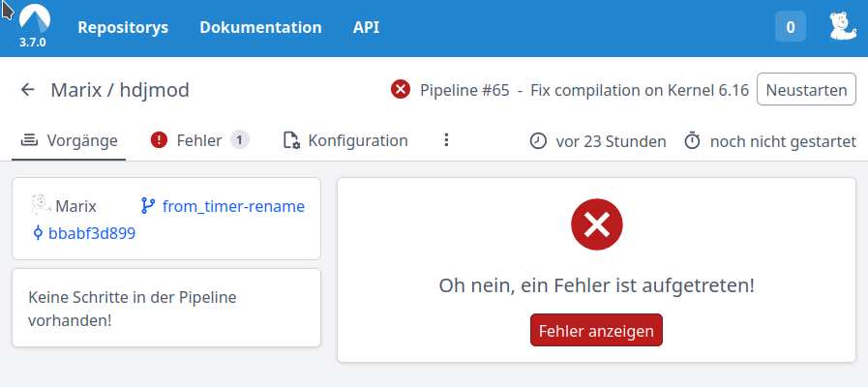
Task: Open the active pipelines counter showing 0
Action: click(x=791, y=26)
